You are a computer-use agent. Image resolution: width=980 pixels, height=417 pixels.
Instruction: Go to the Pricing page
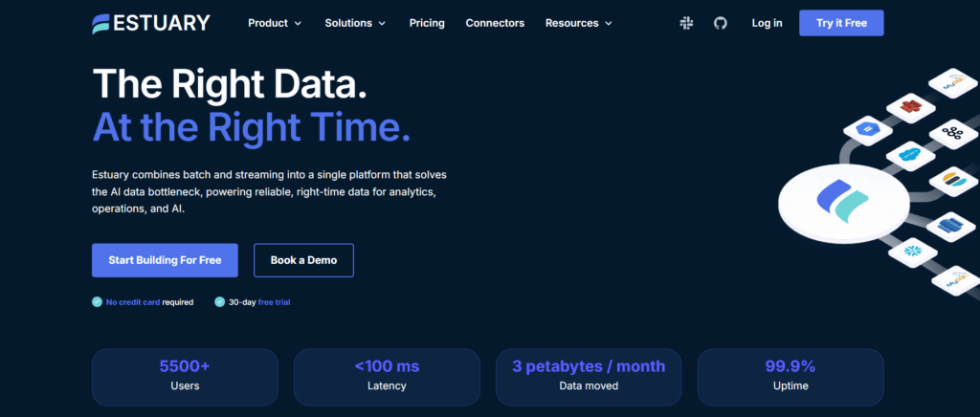coord(427,23)
